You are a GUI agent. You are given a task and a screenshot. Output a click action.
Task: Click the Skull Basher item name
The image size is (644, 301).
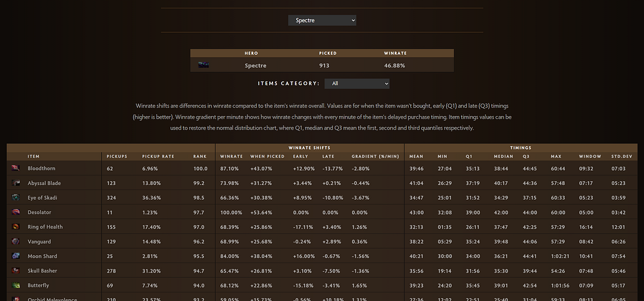[x=43, y=271]
